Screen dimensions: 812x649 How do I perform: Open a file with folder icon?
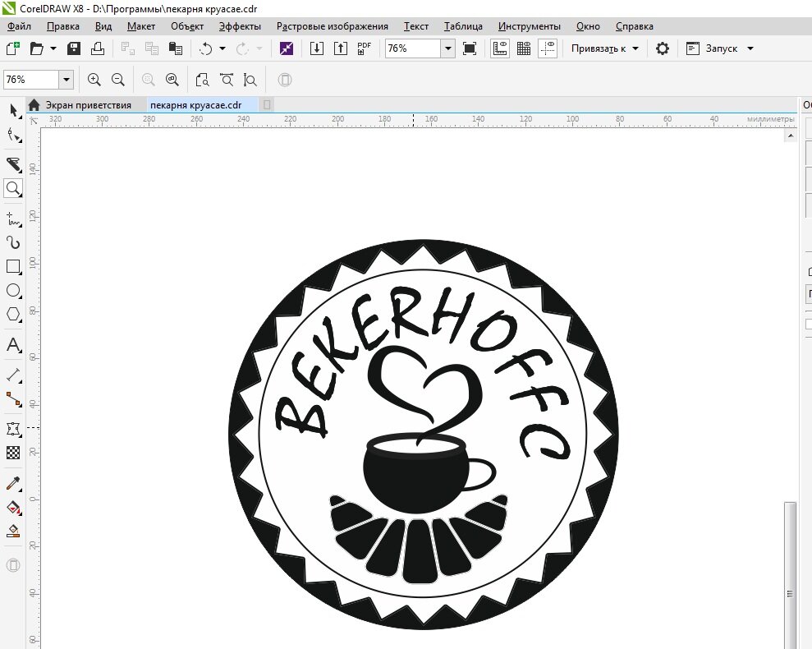(x=36, y=48)
